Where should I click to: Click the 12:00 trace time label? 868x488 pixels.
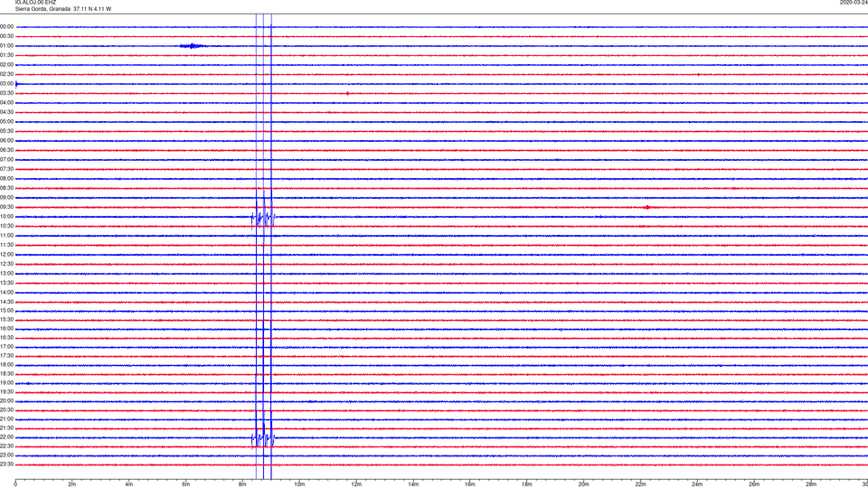pos(6,255)
